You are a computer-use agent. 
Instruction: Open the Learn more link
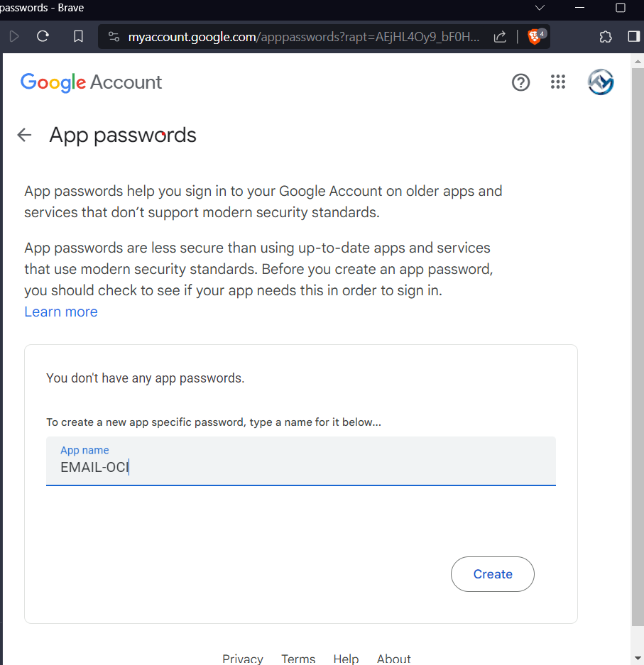[61, 312]
